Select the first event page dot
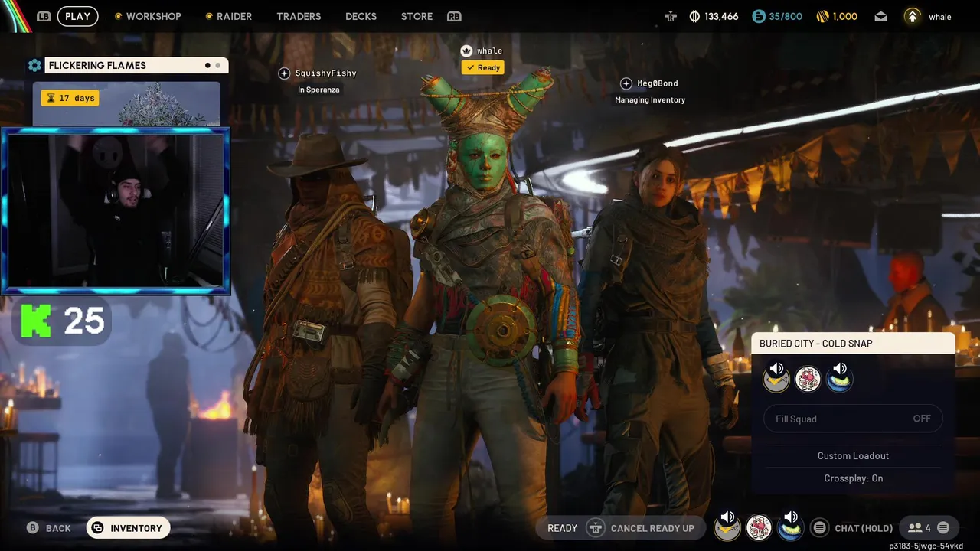The width and height of the screenshot is (980, 551). coord(207,66)
